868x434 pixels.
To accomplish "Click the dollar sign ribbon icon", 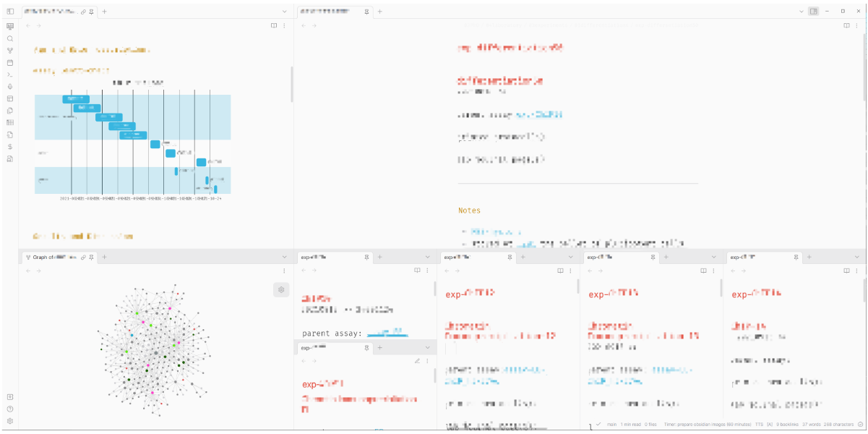I will (10, 146).
